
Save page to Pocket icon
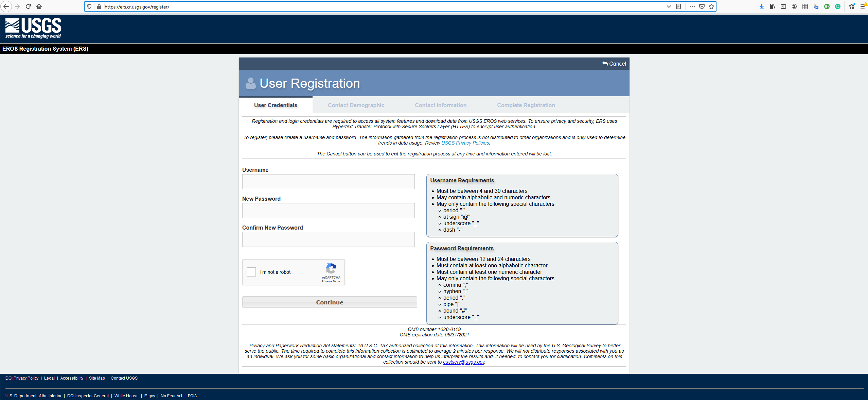point(702,6)
